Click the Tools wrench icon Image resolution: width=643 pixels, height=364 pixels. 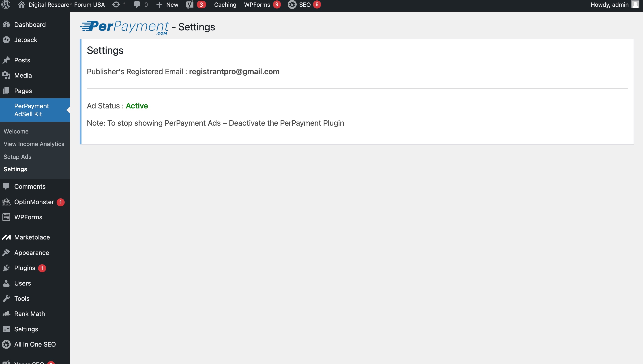6,298
